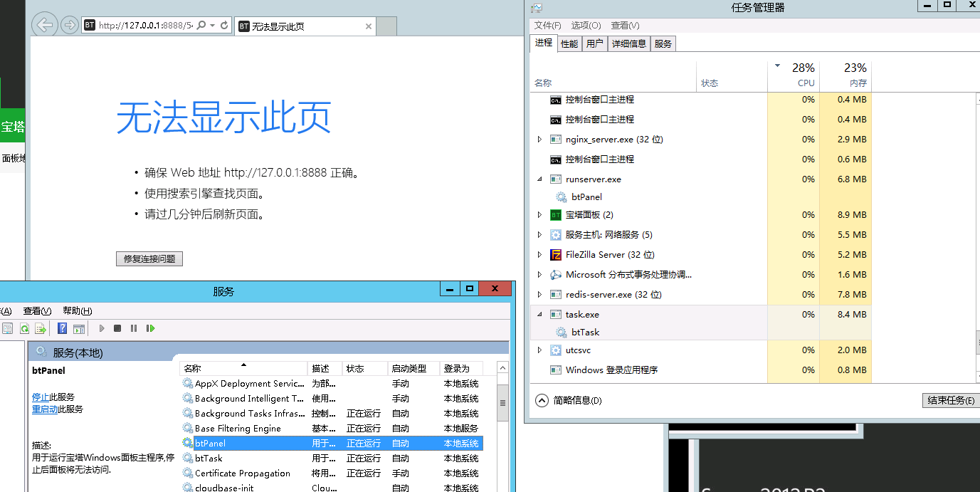Click the refresh icon in address bar
980x492 pixels.
225,25
